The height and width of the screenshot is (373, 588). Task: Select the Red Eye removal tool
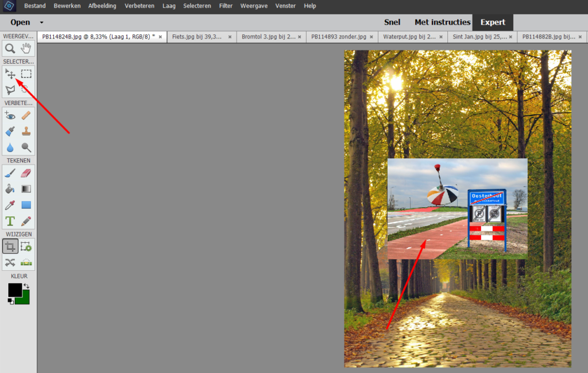coord(10,116)
